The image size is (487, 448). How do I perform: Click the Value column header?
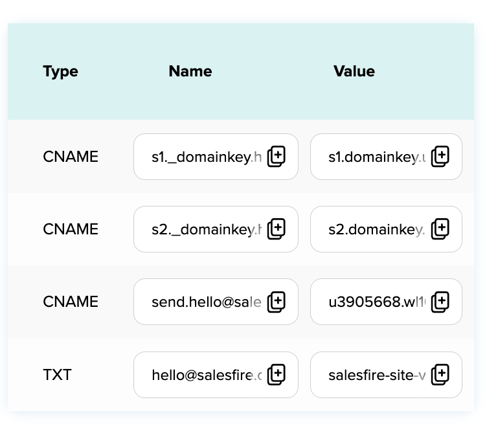coord(354,71)
